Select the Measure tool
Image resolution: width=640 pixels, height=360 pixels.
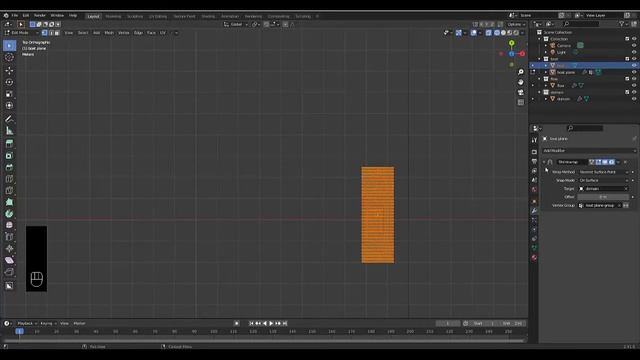point(9,131)
